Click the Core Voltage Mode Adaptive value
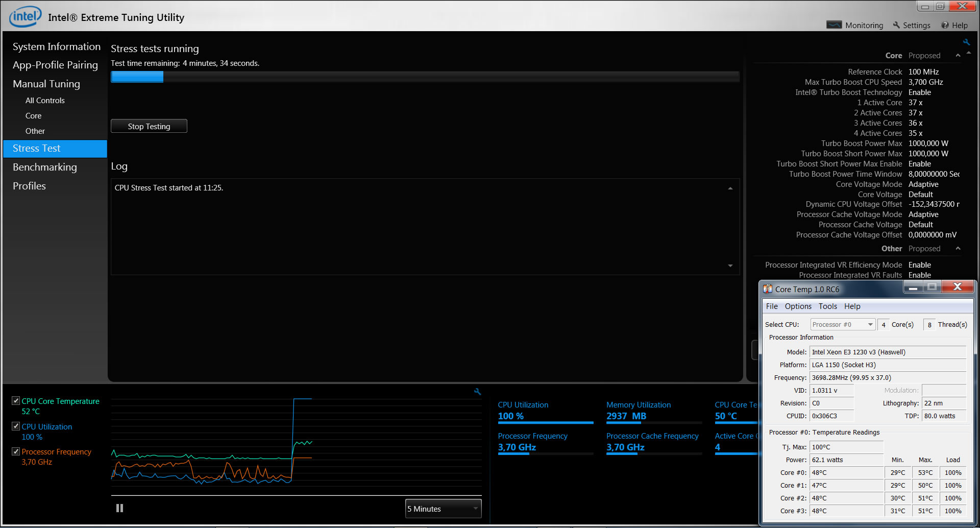Screen dimensions: 980x528 point(923,184)
